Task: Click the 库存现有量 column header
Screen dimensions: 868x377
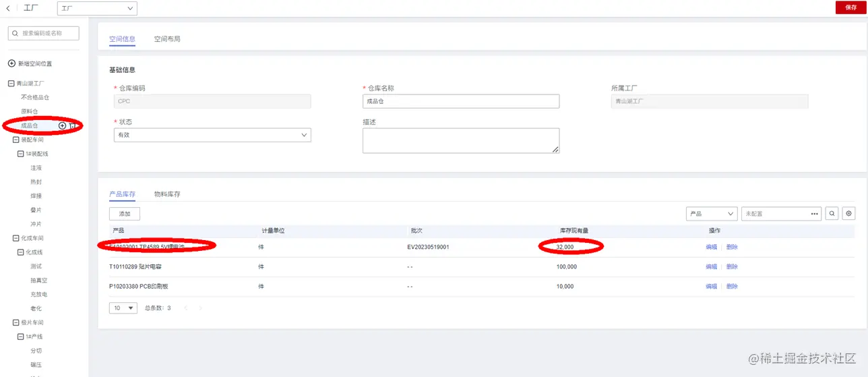Action: (573, 231)
